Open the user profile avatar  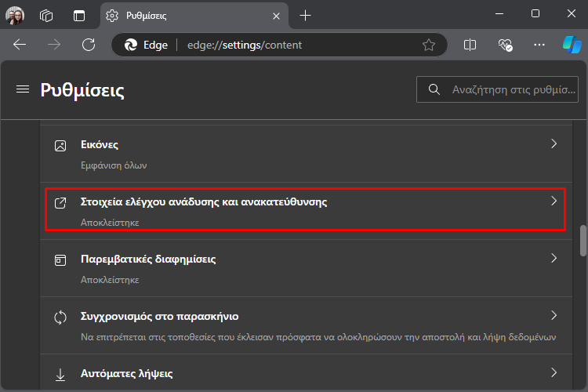15,16
